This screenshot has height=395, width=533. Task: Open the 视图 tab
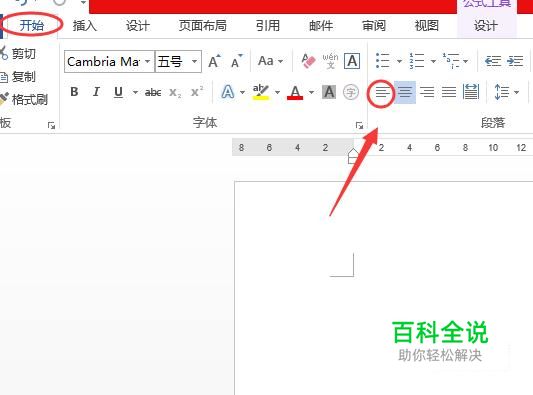[427, 25]
